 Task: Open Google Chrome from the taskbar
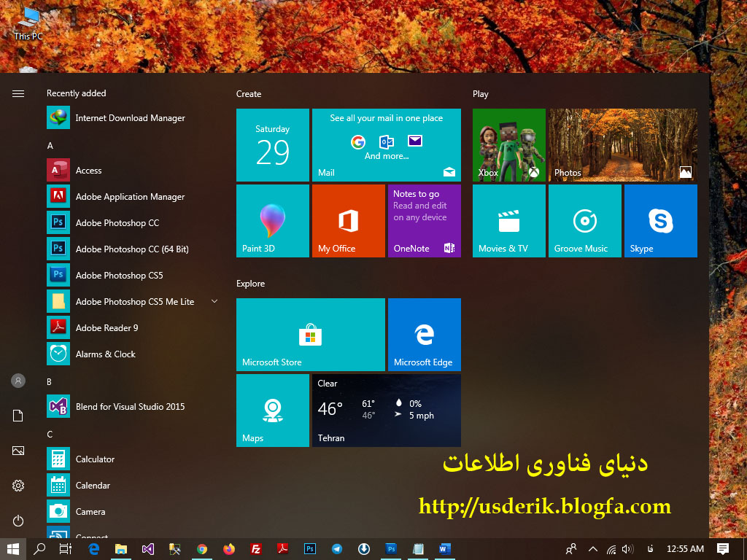[202, 549]
